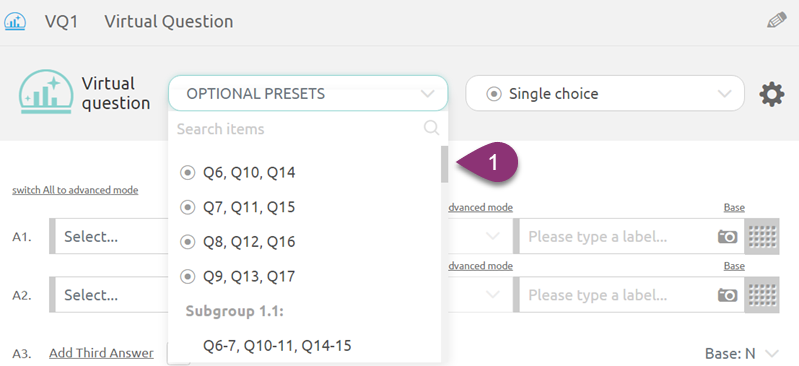Click the large Virtual question chart icon
This screenshot has height=366, width=799.
click(46, 92)
